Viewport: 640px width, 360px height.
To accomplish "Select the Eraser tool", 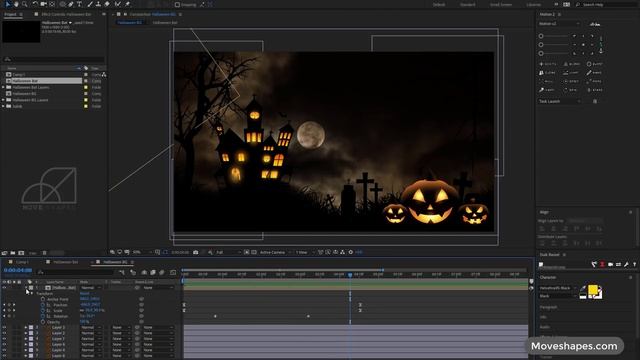I will 107,4.
